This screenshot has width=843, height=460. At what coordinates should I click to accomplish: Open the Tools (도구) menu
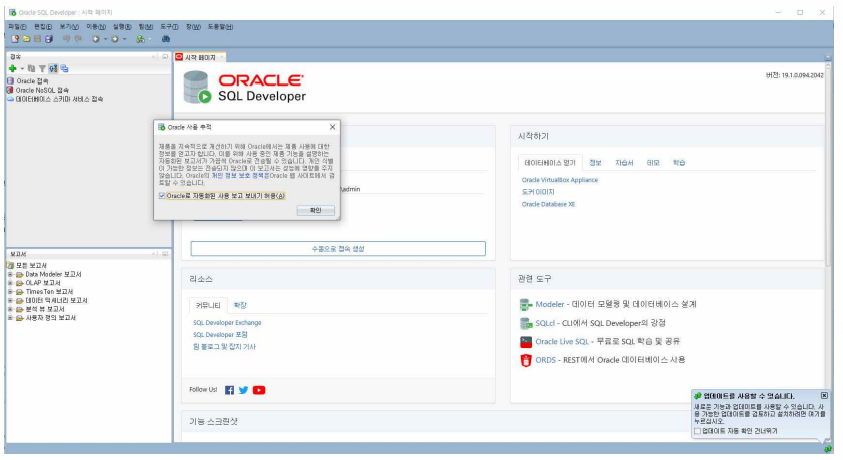[169, 27]
